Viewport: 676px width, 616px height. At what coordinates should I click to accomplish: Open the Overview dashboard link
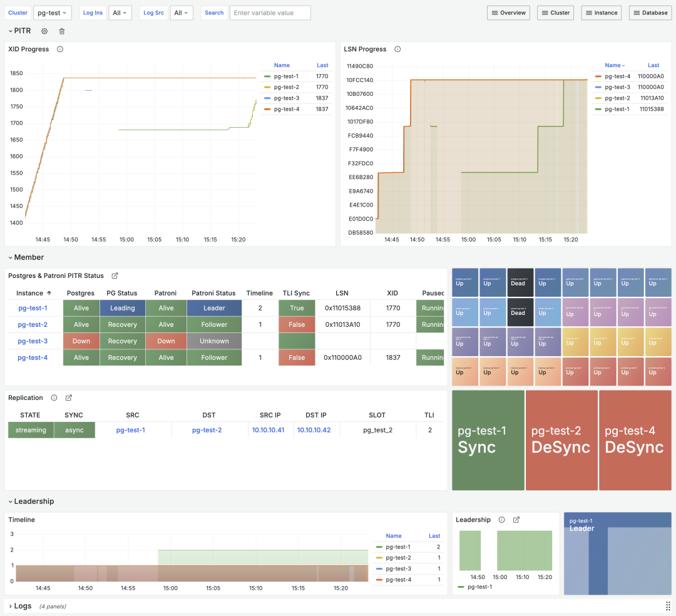tap(508, 13)
